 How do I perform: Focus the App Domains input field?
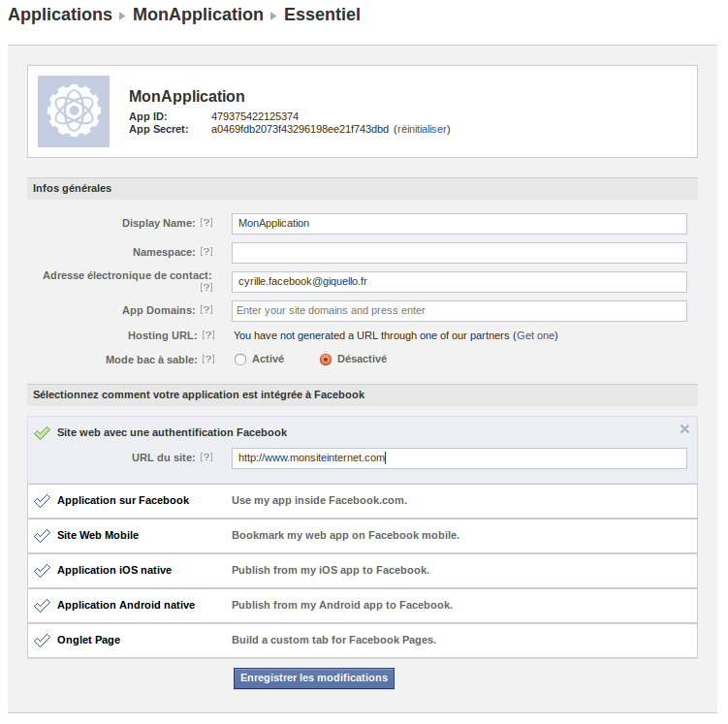[459, 311]
